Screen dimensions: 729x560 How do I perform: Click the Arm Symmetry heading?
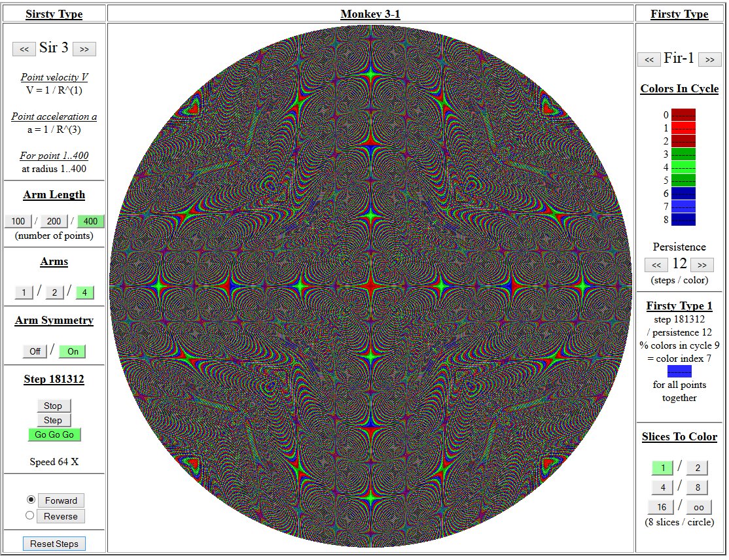[54, 320]
